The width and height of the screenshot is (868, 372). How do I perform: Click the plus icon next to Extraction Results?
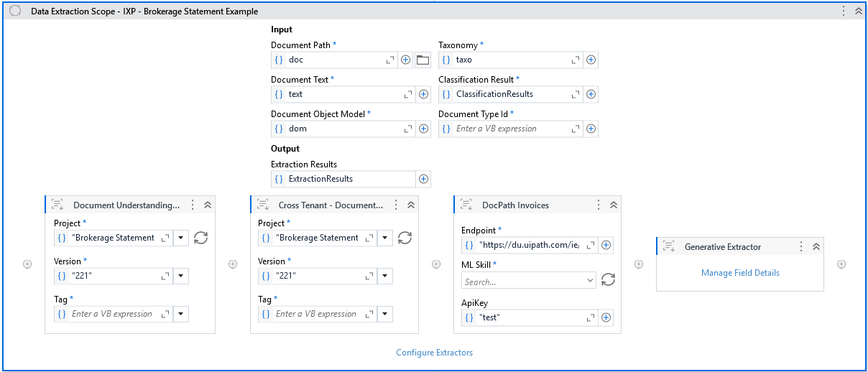pos(423,179)
